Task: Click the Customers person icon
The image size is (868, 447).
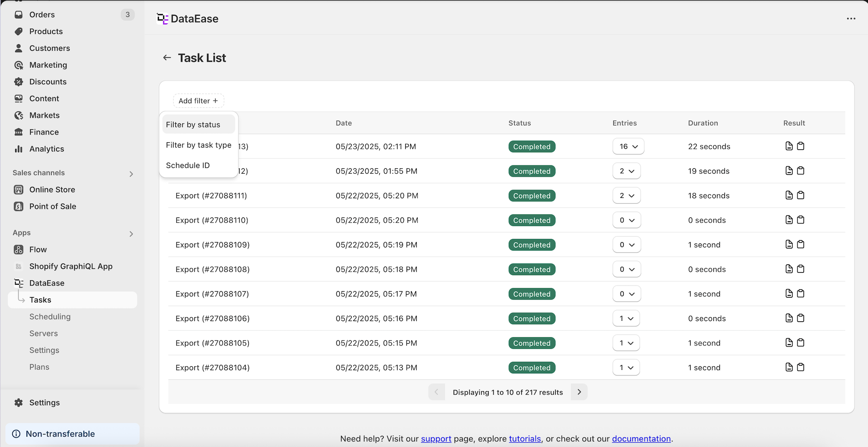Action: pyautogui.click(x=19, y=48)
